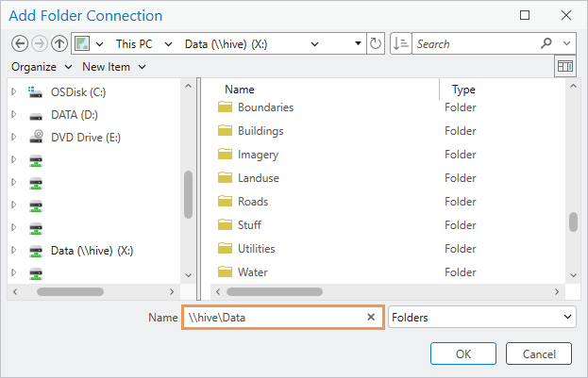Open the path history dropdown arrow
Viewport: 588px width, 378px height.
(x=358, y=43)
